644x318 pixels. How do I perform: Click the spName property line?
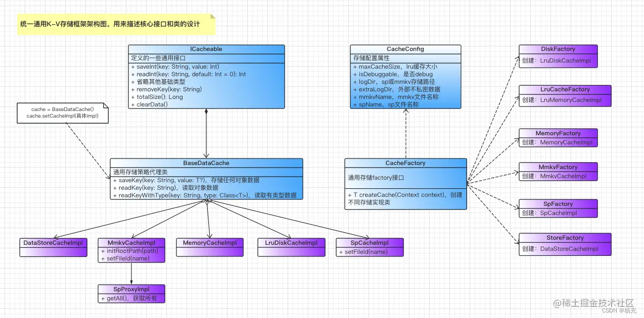tap(386, 104)
